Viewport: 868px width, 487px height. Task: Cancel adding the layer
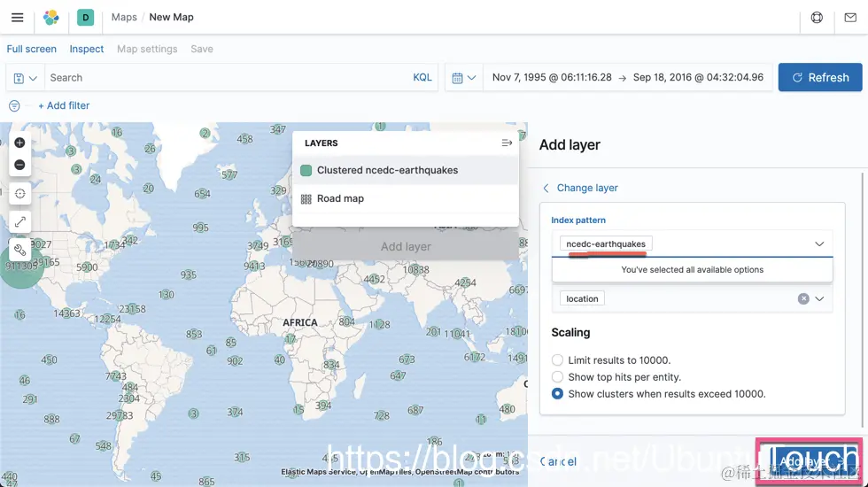coord(558,461)
